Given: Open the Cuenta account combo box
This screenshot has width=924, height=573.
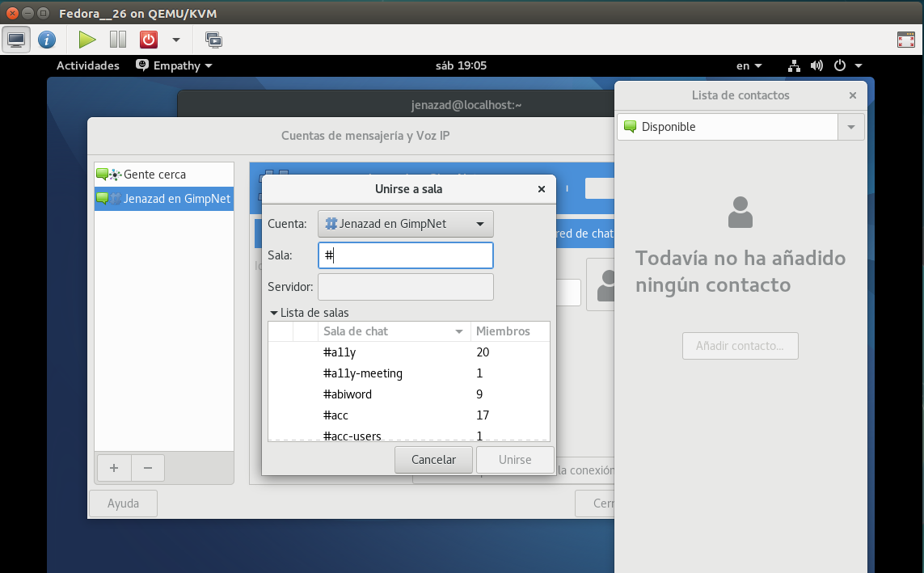Looking at the screenshot, I should pyautogui.click(x=406, y=224).
